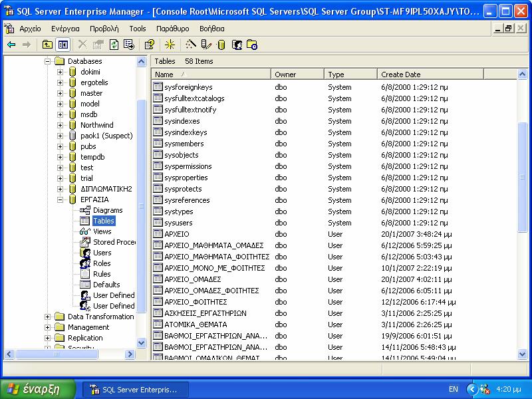Expand the Management folder node

pos(47,327)
